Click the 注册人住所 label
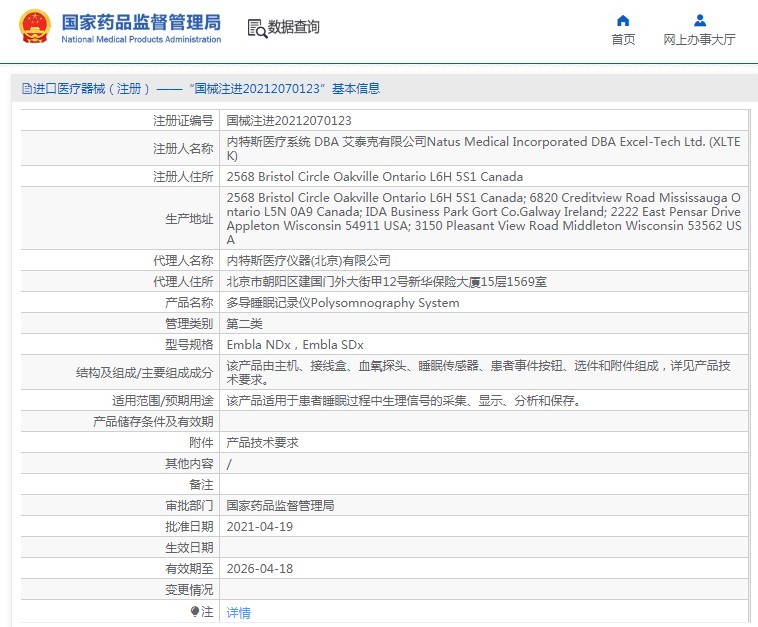 coord(183,176)
